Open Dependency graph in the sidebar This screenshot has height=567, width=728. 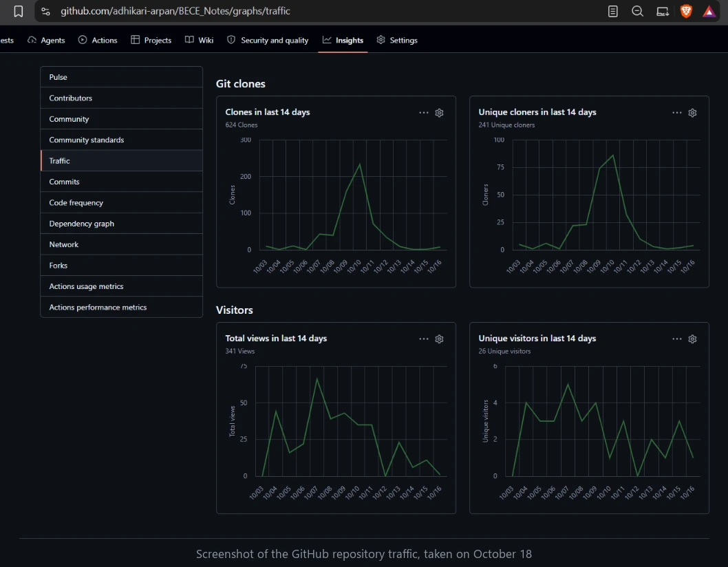click(122, 224)
